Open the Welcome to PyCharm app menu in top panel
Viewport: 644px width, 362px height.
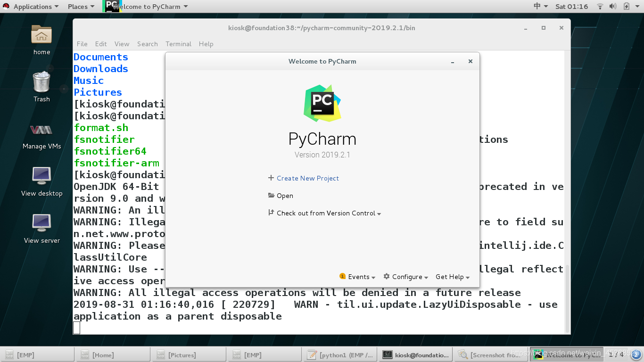click(x=146, y=7)
